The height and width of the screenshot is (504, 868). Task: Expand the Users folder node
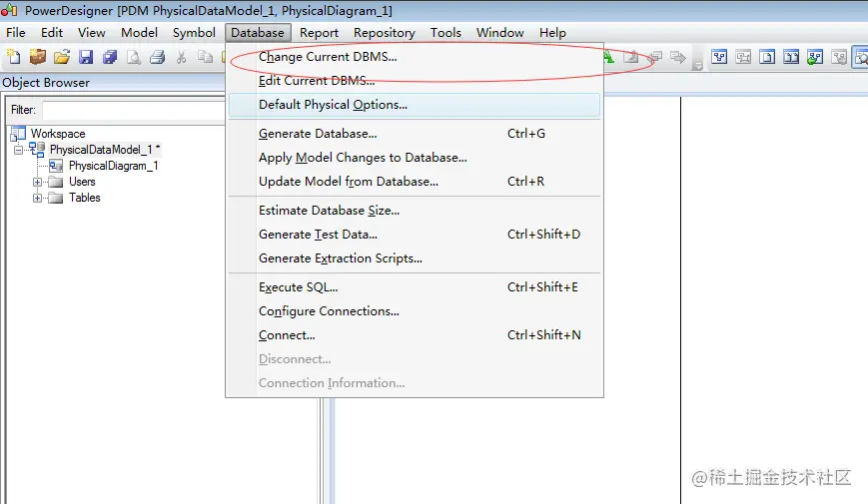point(37,182)
